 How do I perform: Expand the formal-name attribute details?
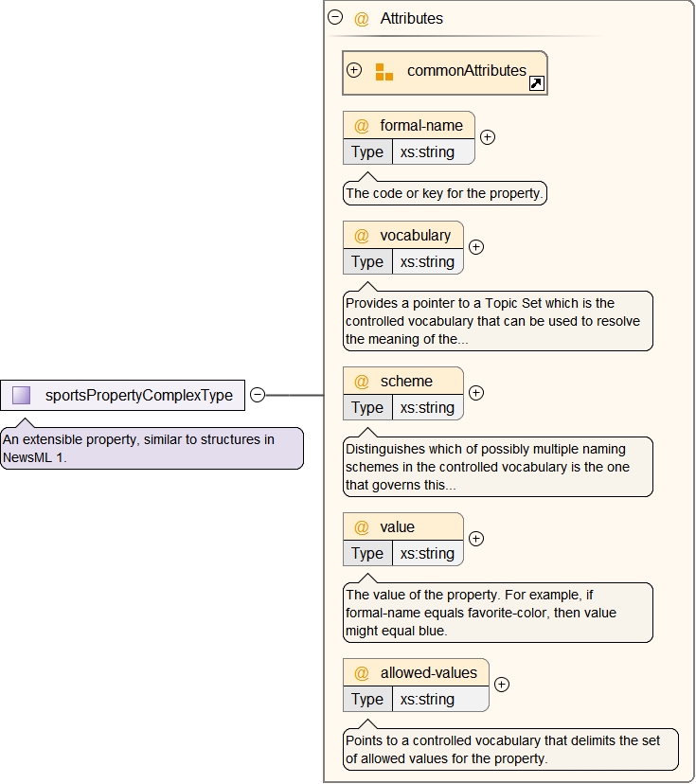(487, 136)
